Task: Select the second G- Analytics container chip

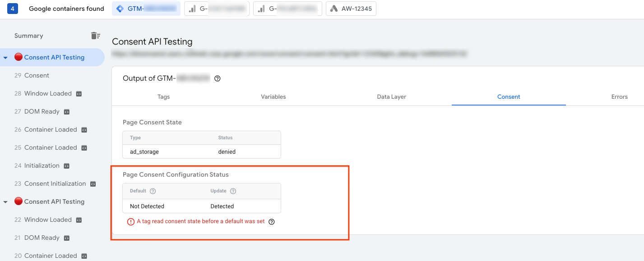Action: tap(288, 9)
